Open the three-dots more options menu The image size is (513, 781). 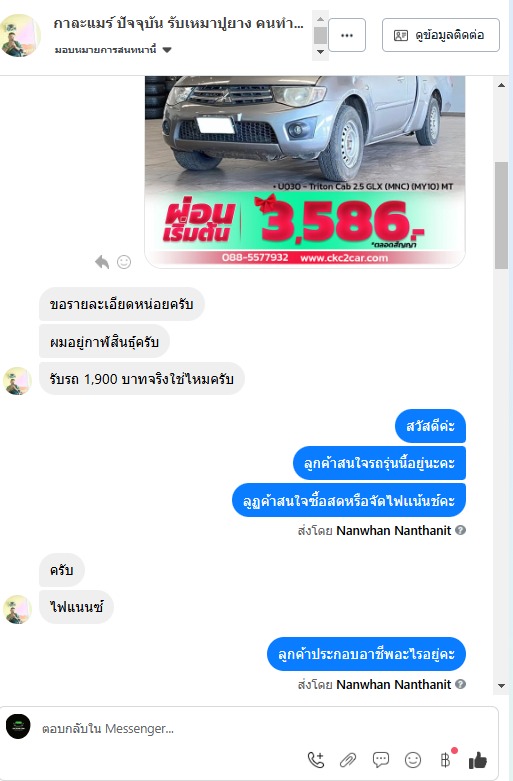tap(347, 35)
